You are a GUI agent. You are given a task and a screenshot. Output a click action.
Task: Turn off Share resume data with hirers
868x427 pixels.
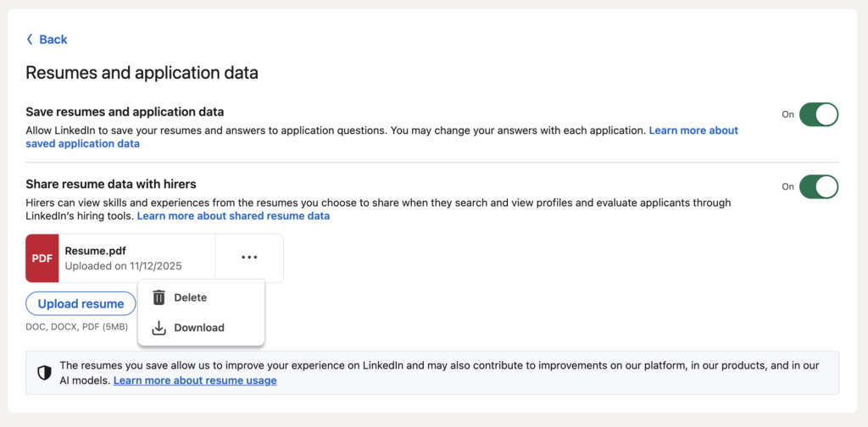coord(818,186)
